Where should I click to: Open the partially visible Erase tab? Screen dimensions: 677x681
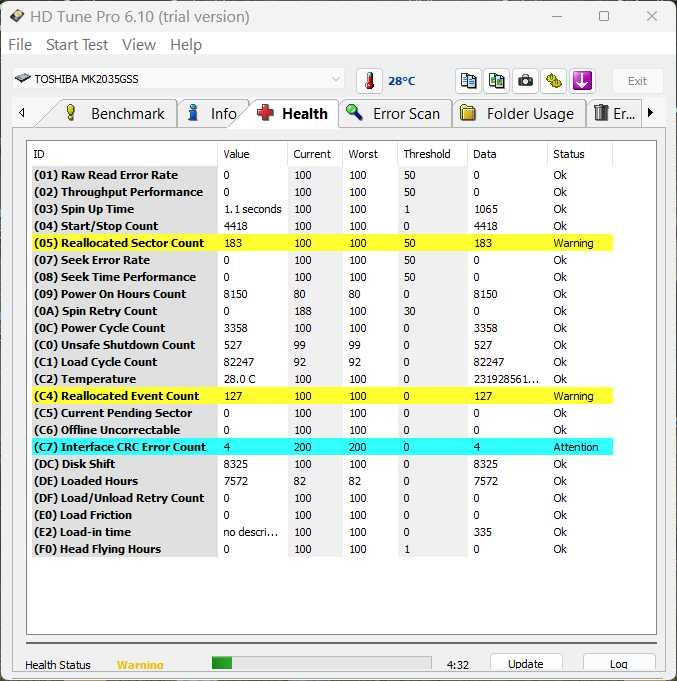tap(614, 114)
